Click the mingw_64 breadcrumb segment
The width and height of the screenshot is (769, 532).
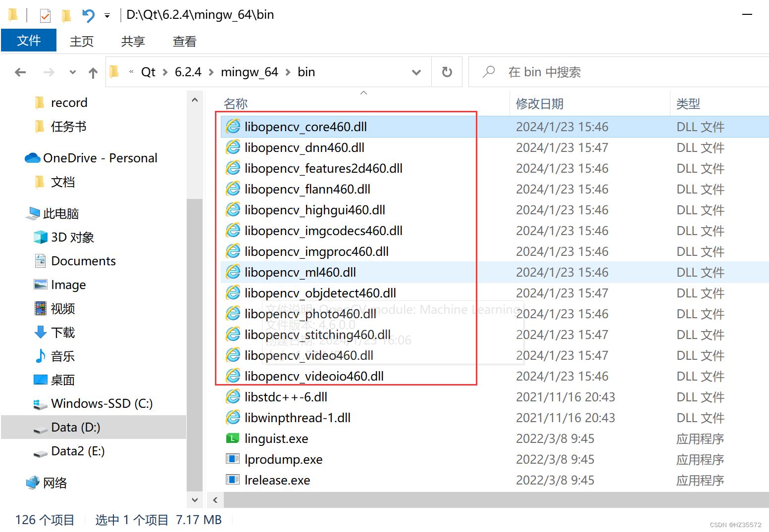pos(250,72)
